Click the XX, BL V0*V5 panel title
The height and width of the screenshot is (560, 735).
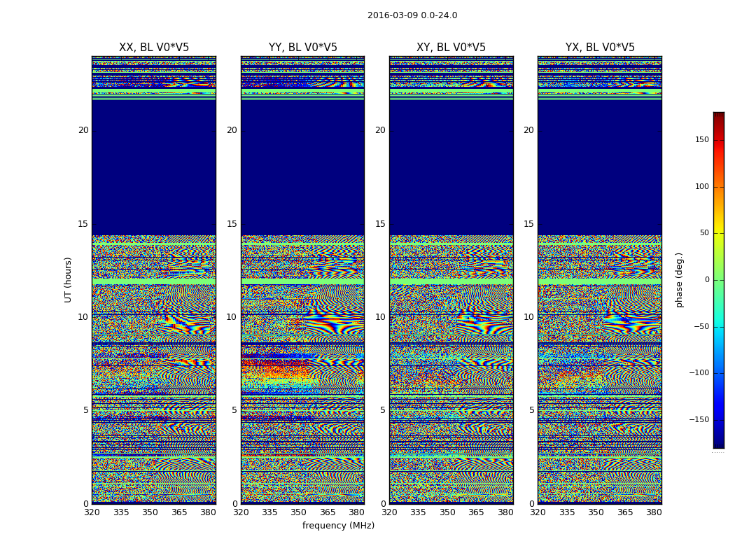coord(154,48)
